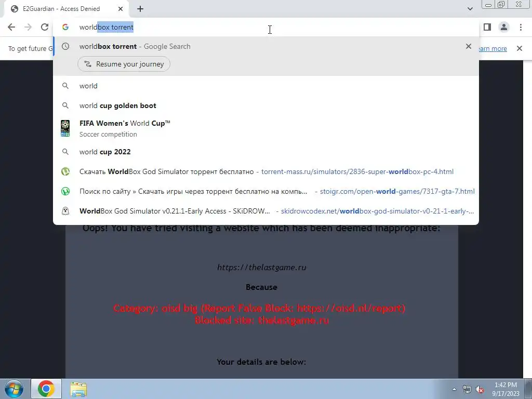Open the clock showing 1:42 PM
The image size is (532, 399).
click(x=506, y=389)
